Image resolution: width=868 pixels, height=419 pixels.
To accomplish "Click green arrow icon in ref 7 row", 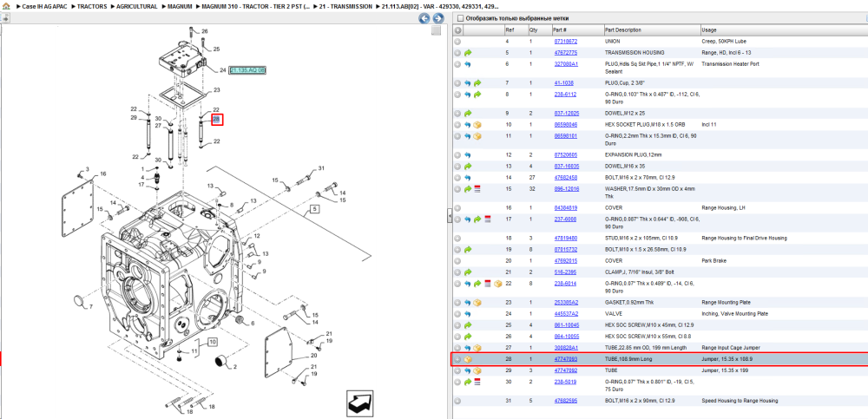I will [x=477, y=83].
